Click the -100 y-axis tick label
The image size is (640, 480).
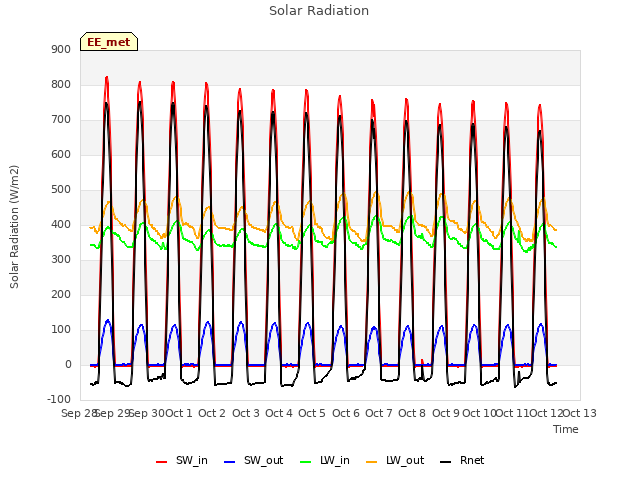[x=59, y=399]
